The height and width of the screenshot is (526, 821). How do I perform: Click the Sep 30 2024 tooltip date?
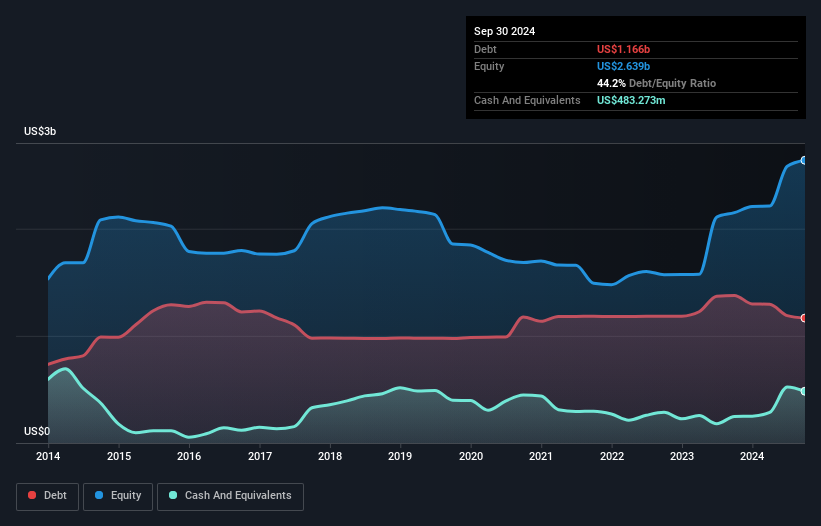(x=504, y=31)
